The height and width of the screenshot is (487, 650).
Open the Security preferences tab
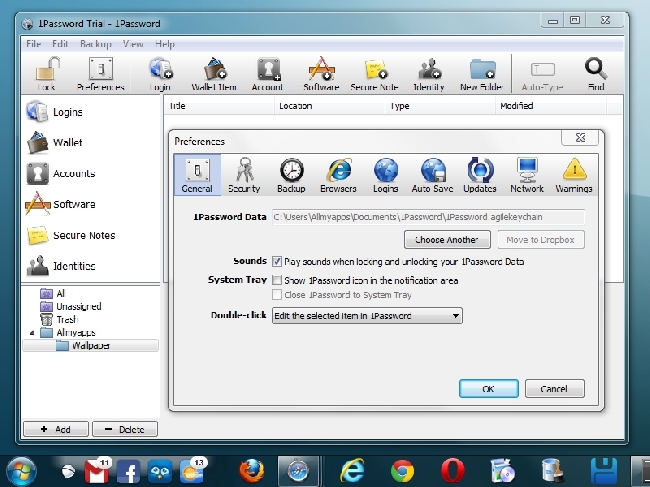[244, 176]
